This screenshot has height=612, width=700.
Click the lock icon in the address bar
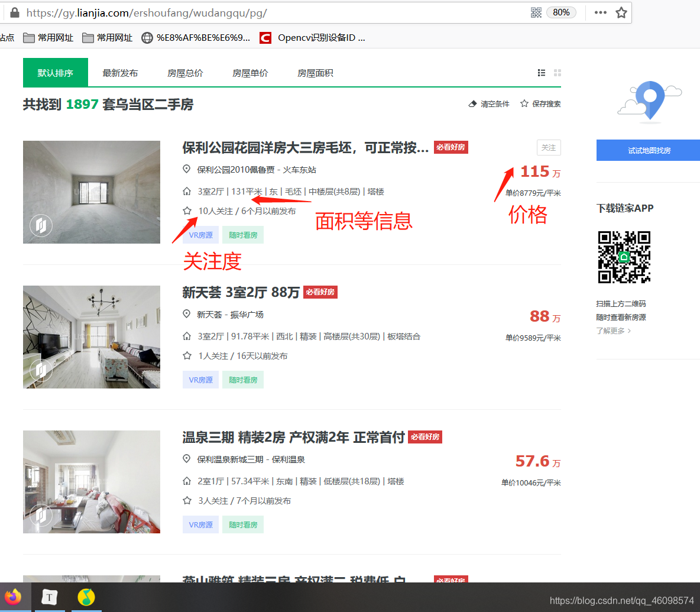click(15, 12)
